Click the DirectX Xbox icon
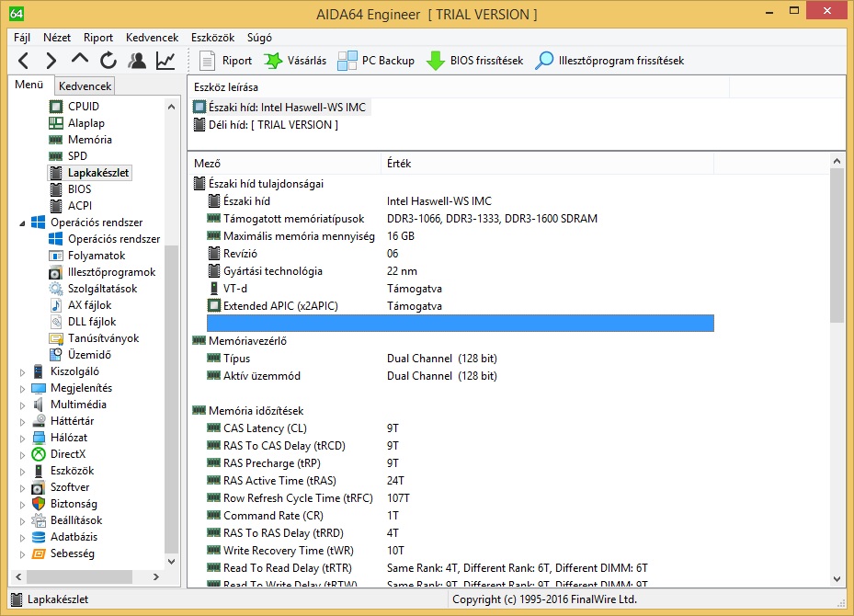 [x=38, y=453]
